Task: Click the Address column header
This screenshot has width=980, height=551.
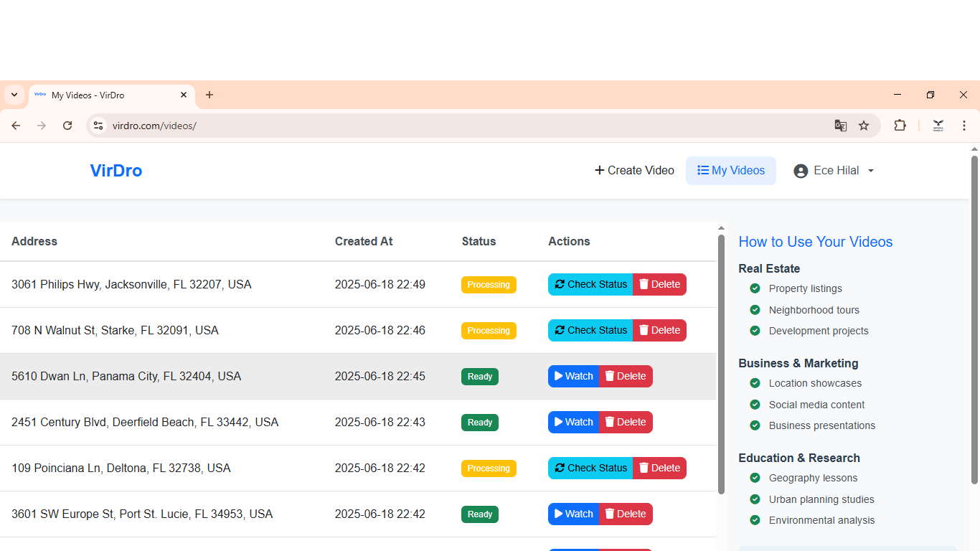Action: click(34, 242)
